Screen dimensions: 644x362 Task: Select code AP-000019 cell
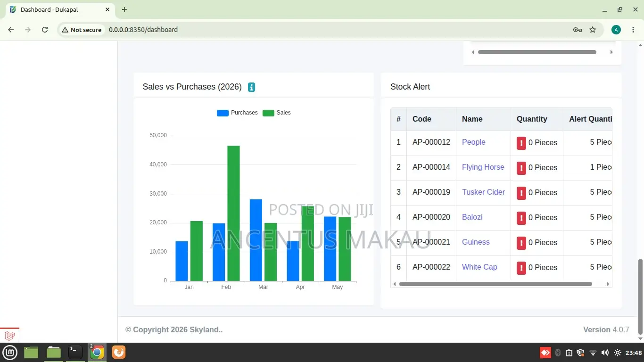click(431, 192)
